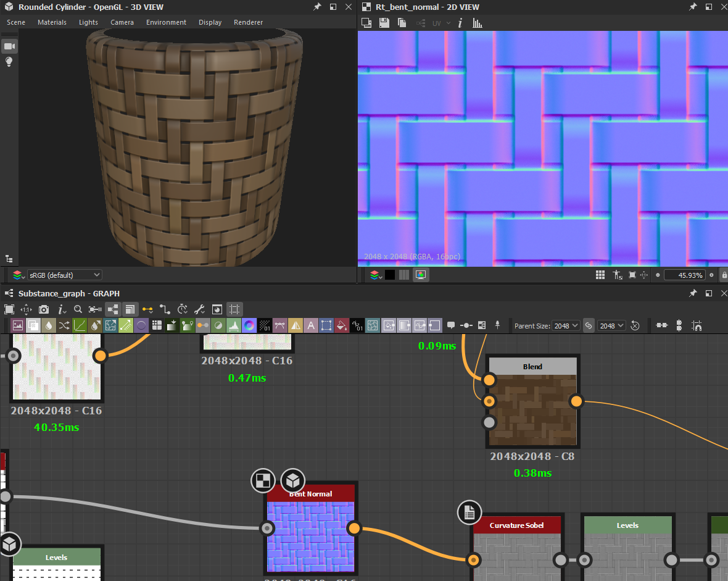Add an HSL color wheel node

(x=249, y=325)
